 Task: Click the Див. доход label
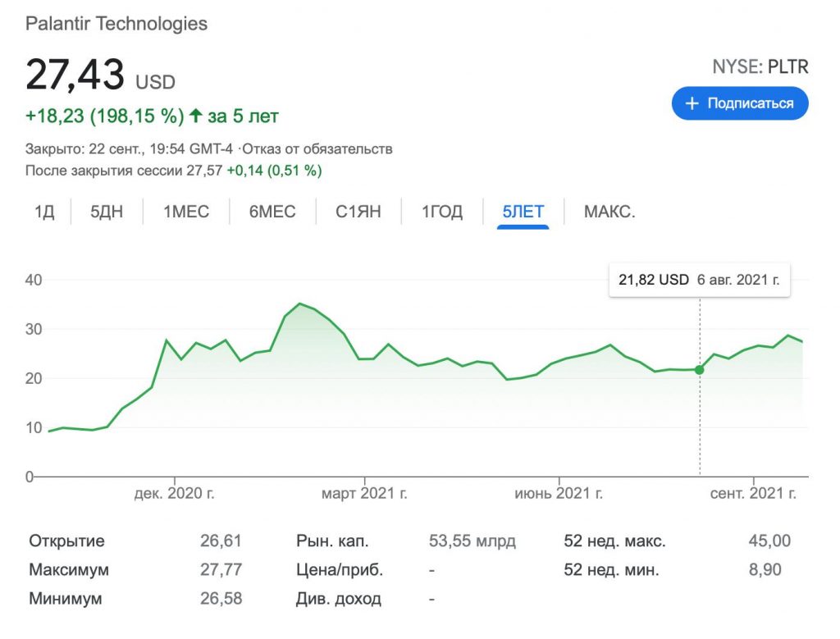[x=339, y=598]
